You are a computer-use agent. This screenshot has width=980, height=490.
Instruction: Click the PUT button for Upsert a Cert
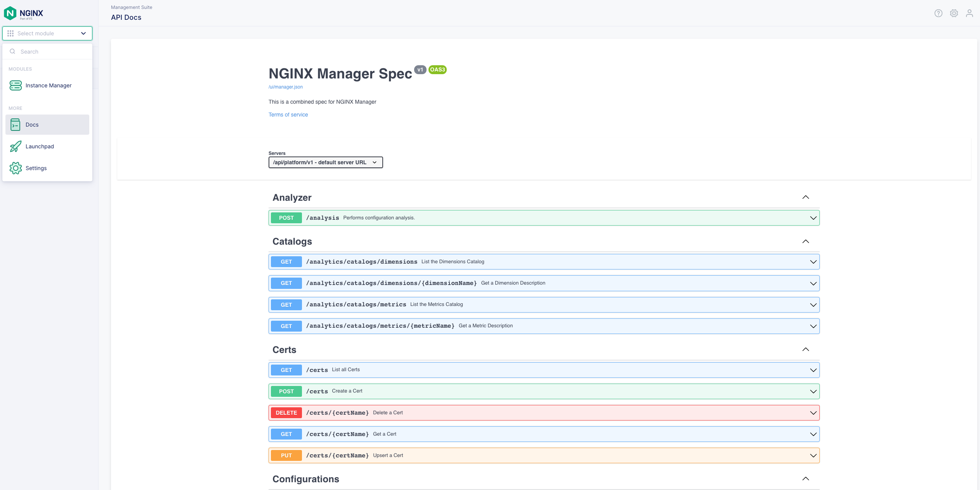coord(286,455)
